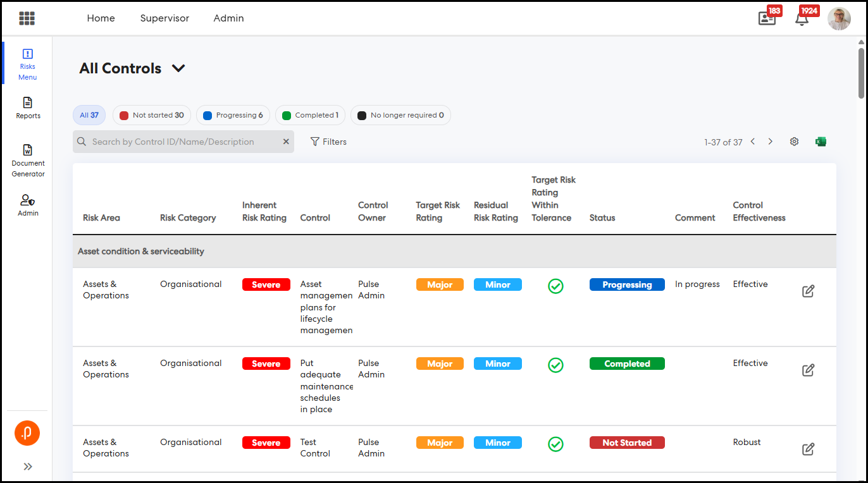This screenshot has width=868, height=483.
Task: Filter by Not started status
Action: (152, 115)
